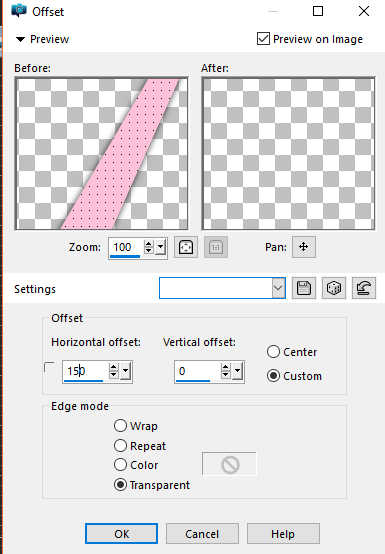
Task: Save the preset with the floppy disk icon
Action: (304, 288)
